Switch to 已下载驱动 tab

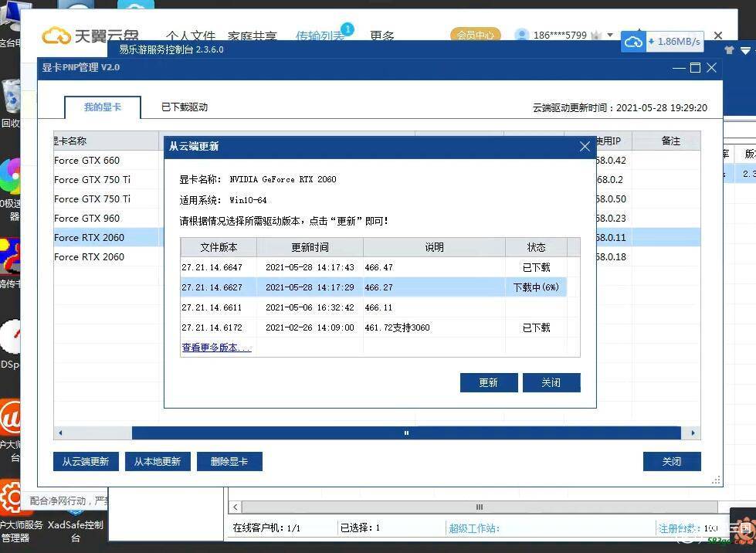[185, 107]
